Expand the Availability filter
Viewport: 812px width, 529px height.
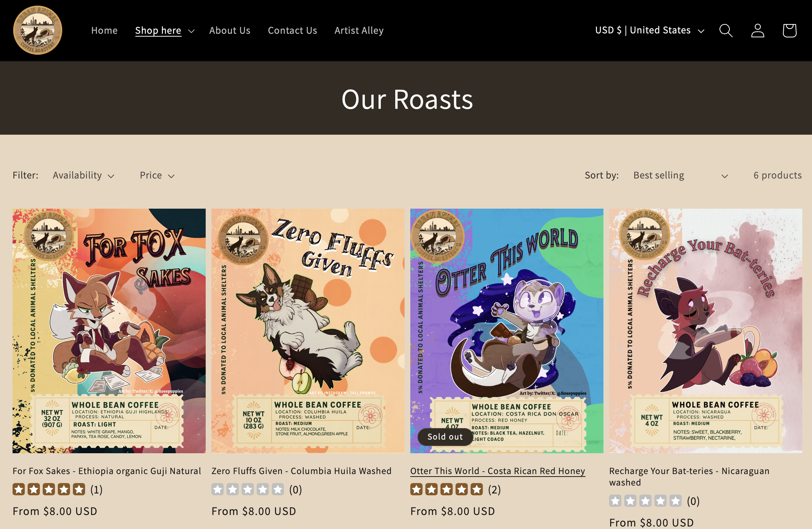point(83,175)
